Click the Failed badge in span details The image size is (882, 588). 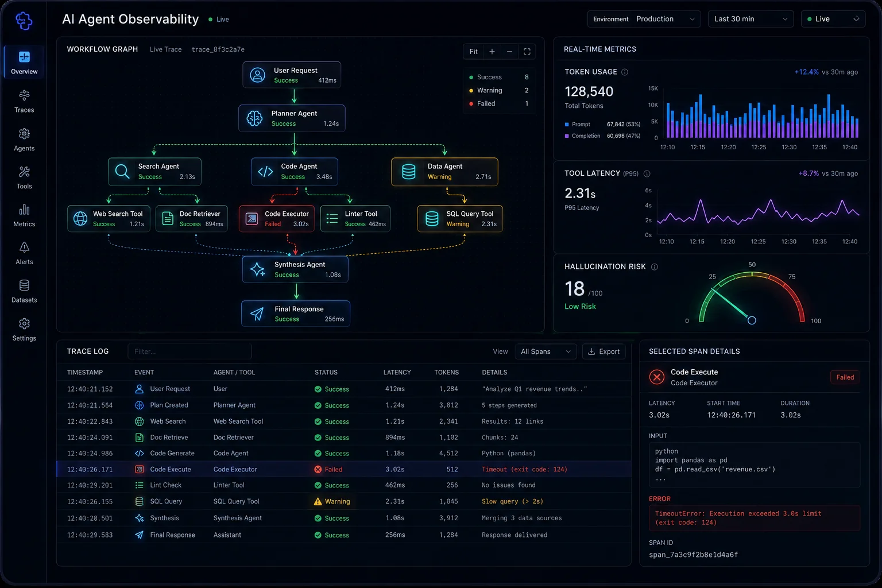(845, 377)
